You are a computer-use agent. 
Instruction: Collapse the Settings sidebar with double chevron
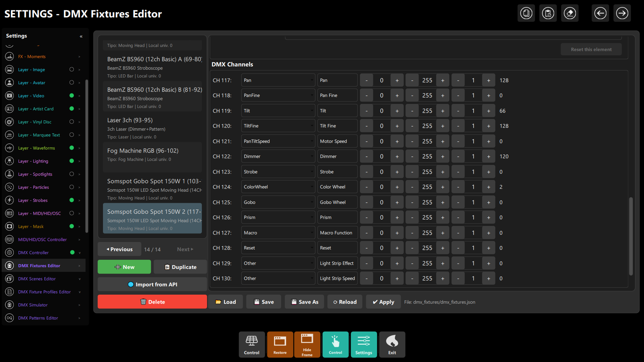tap(81, 36)
